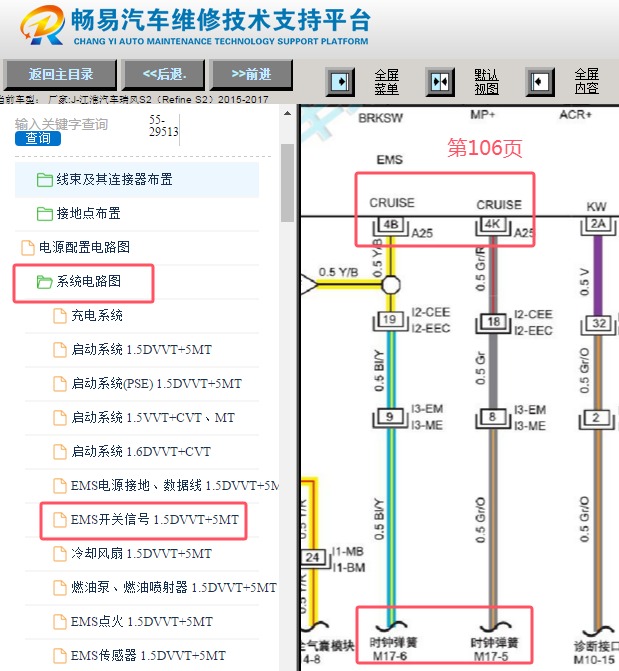Viewport: 619px width, 671px height.
Task: Click the file icon beside EMS传感器
Action: (60, 655)
